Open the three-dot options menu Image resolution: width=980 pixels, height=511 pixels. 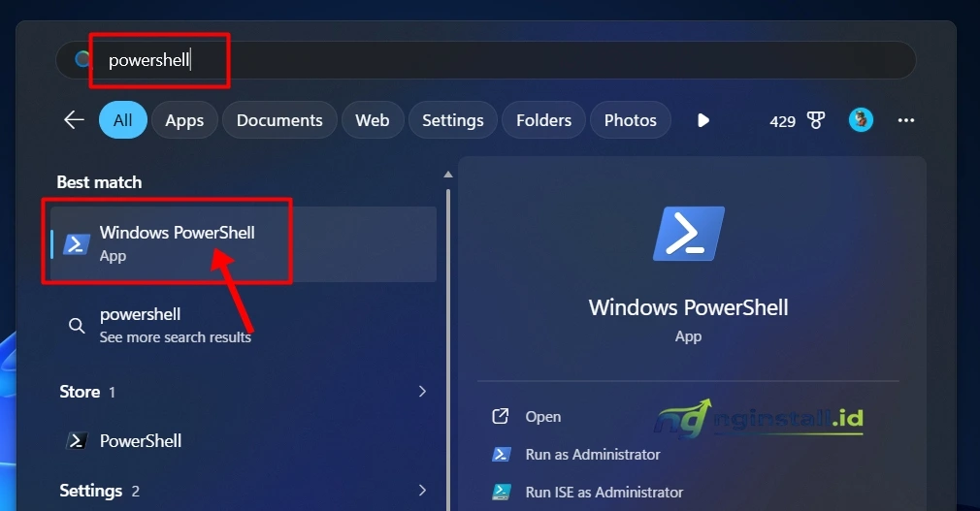click(906, 120)
